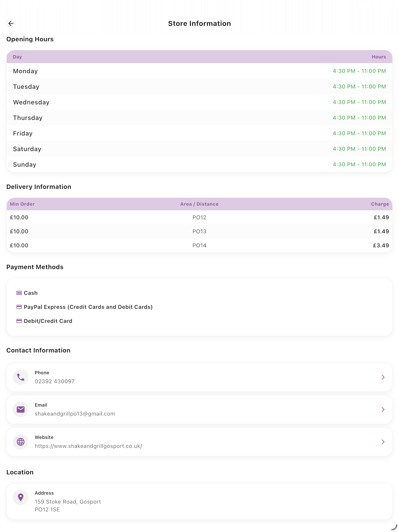Open the Website row chevron
399x532 pixels.
coord(383,442)
